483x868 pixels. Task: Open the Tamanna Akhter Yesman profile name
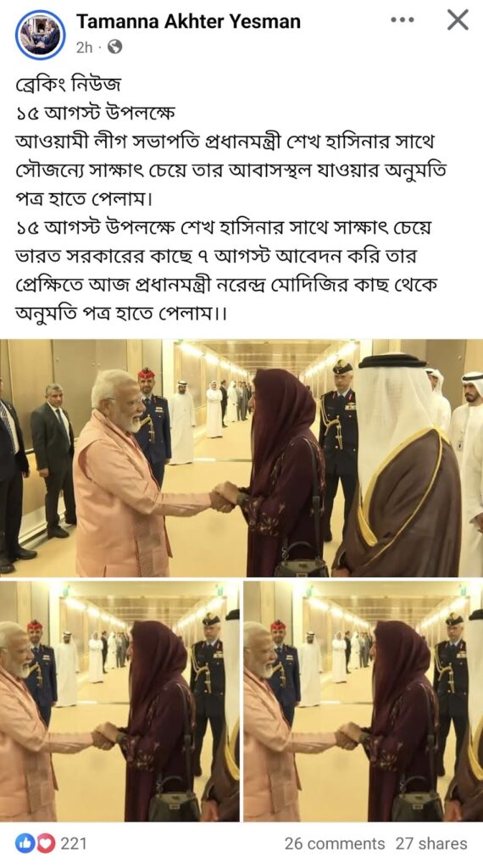point(188,21)
